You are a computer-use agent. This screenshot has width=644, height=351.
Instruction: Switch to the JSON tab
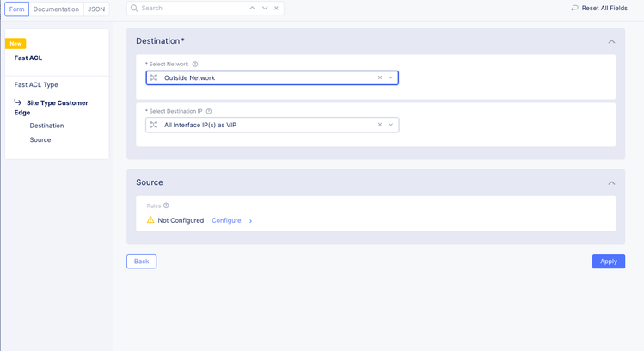97,9
